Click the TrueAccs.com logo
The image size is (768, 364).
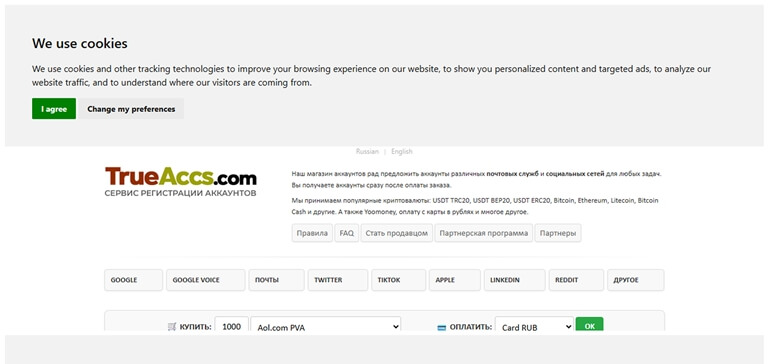tap(181, 177)
